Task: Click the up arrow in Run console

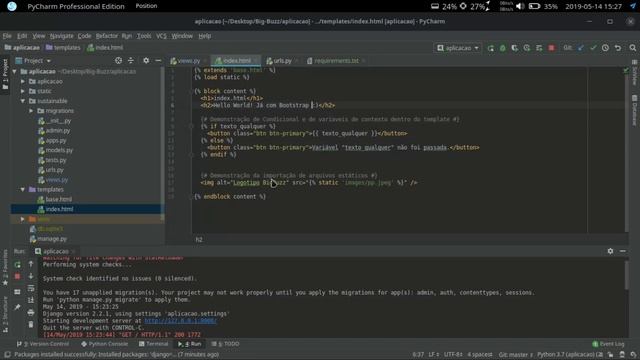Action: click(x=31, y=264)
